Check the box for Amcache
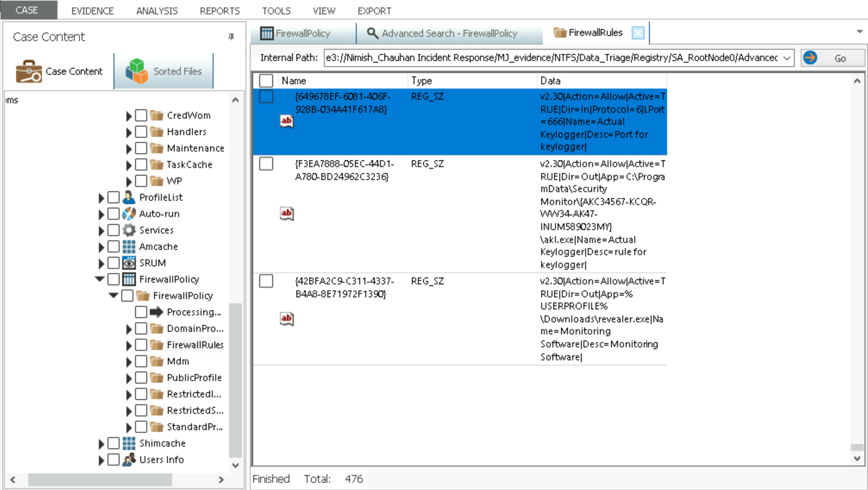The width and height of the screenshot is (868, 490). tap(114, 247)
